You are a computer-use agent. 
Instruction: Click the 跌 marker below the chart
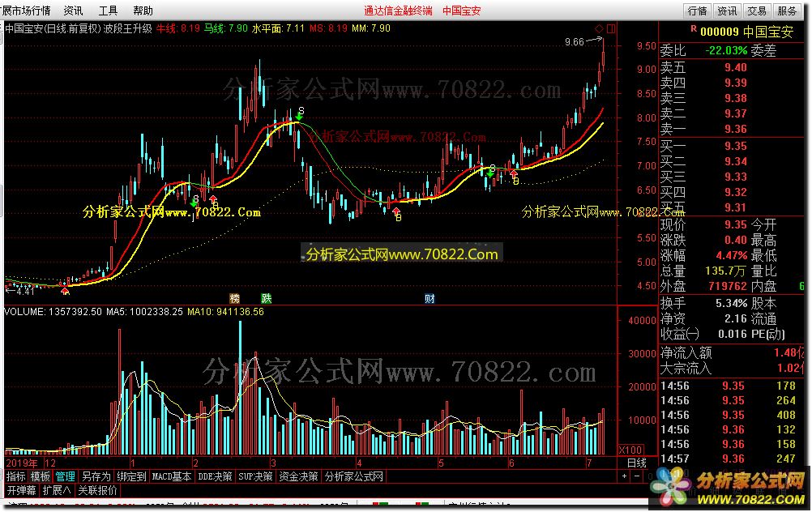[x=266, y=298]
